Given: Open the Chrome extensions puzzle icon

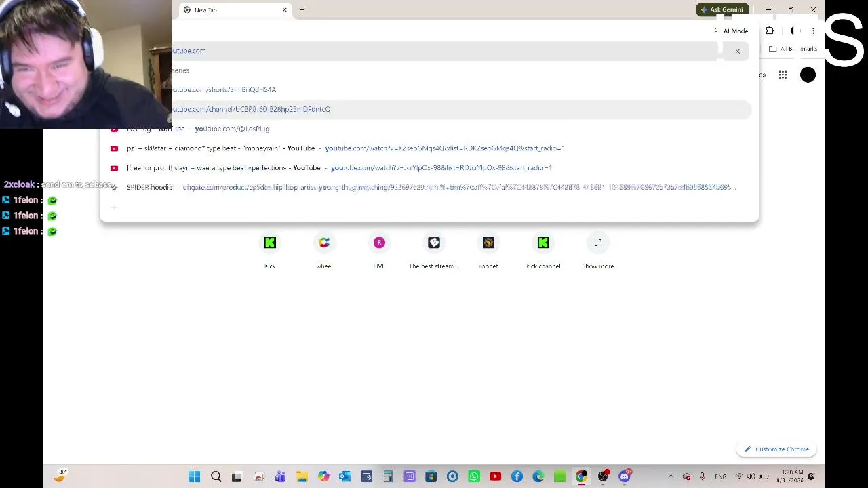Looking at the screenshot, I should (x=770, y=30).
